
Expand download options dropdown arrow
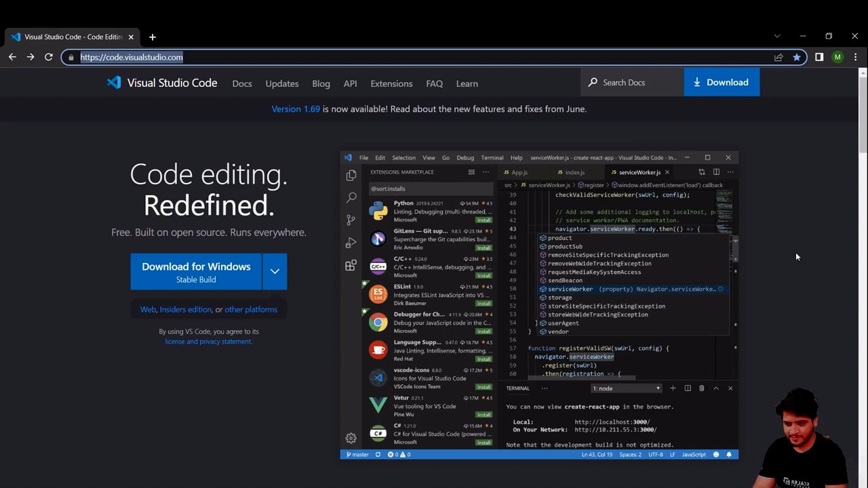[275, 271]
